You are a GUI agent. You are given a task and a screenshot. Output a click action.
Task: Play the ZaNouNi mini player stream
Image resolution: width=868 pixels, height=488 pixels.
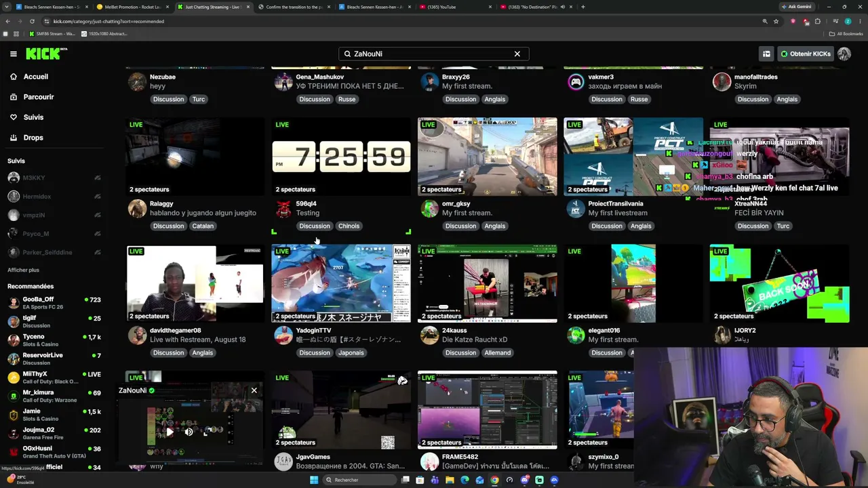[170, 432]
